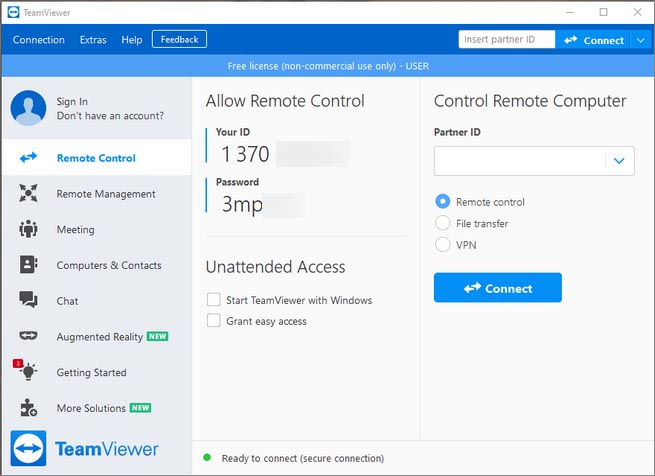Click Don't have an account link

tap(110, 115)
